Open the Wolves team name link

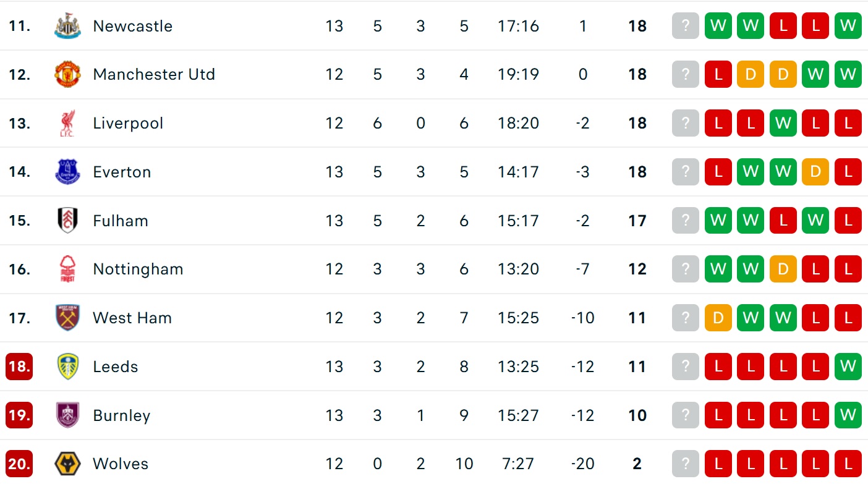(121, 464)
